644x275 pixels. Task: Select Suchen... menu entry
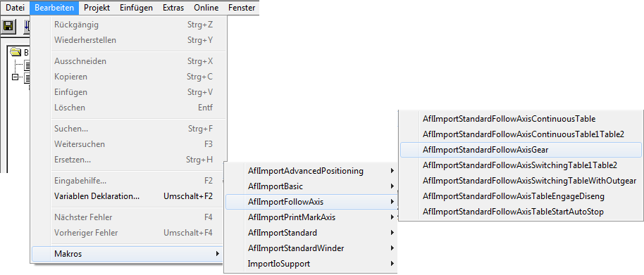point(129,129)
